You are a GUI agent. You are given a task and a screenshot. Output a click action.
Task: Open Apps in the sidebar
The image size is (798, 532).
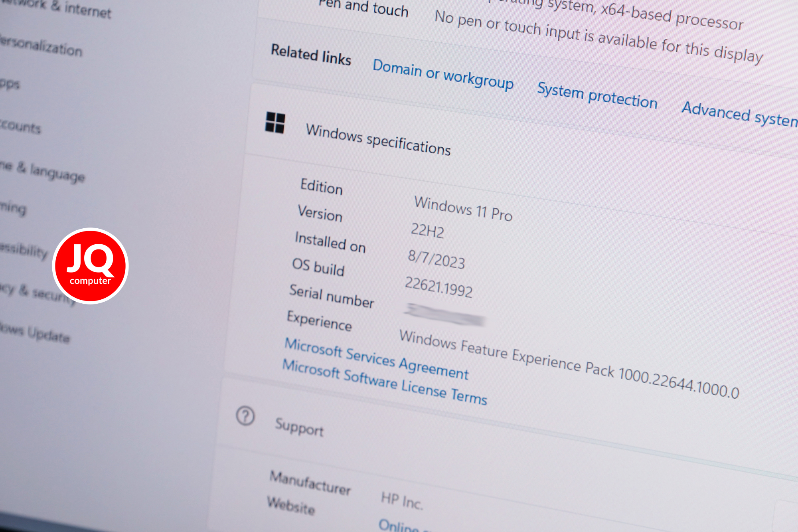10,83
